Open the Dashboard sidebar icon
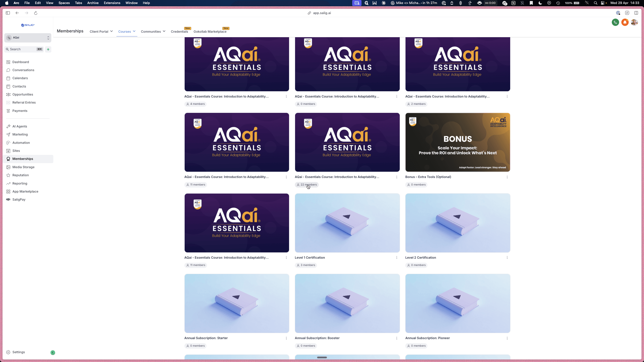Viewport: 644px width, 362px height. [8, 62]
